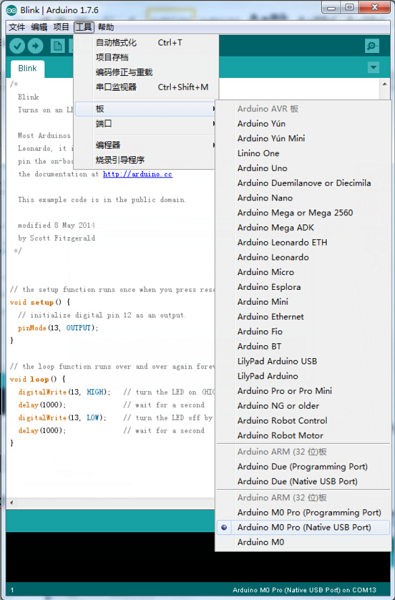
Task: Click the horizontal scrollbar left arrow
Action: coord(11,502)
